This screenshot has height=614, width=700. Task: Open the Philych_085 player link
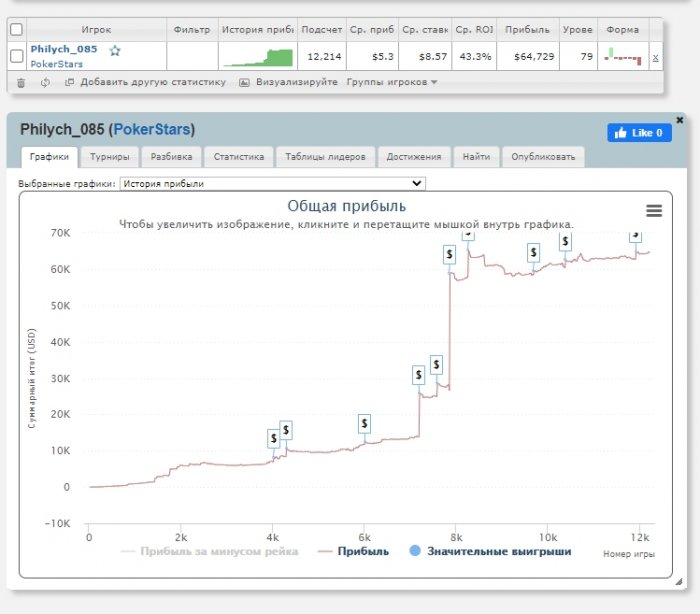tap(63, 49)
